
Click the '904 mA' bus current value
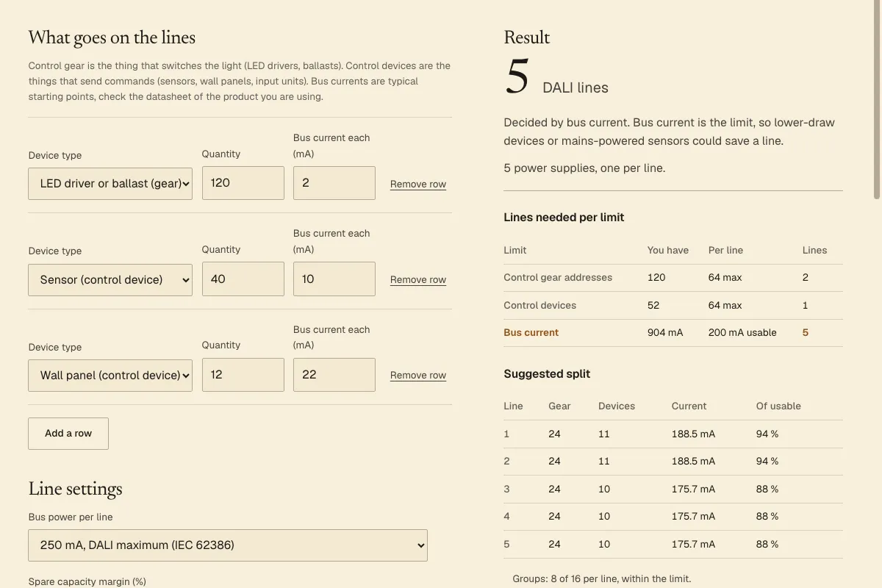[x=665, y=333]
